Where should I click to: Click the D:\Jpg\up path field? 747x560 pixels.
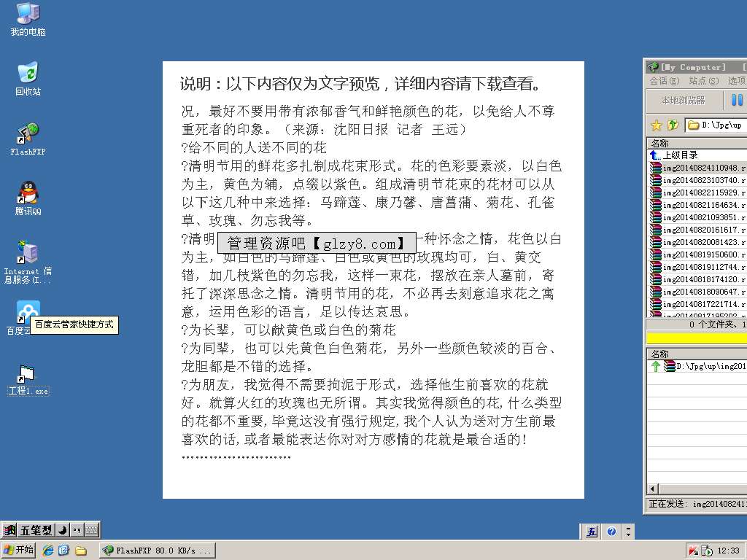click(716, 125)
